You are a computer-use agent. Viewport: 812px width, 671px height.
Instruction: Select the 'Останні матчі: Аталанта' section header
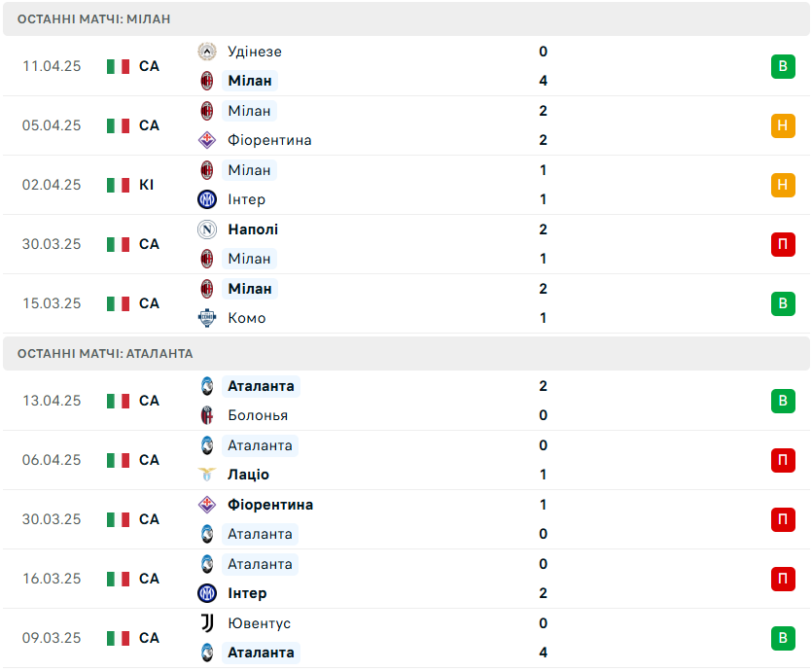coord(406,354)
